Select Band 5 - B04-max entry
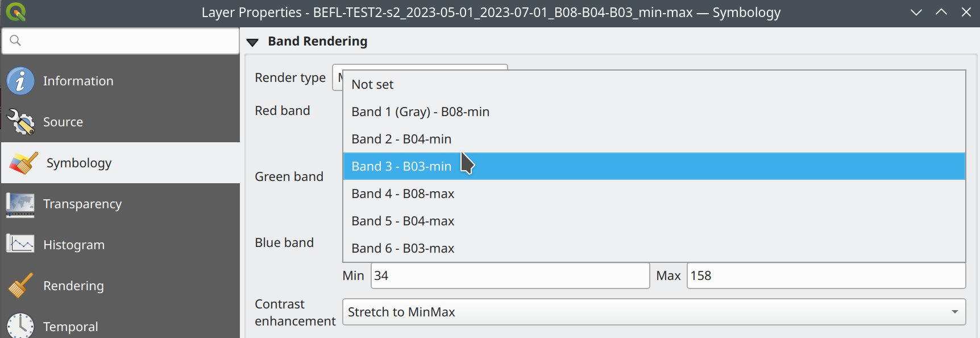980x338 pixels. coord(402,221)
